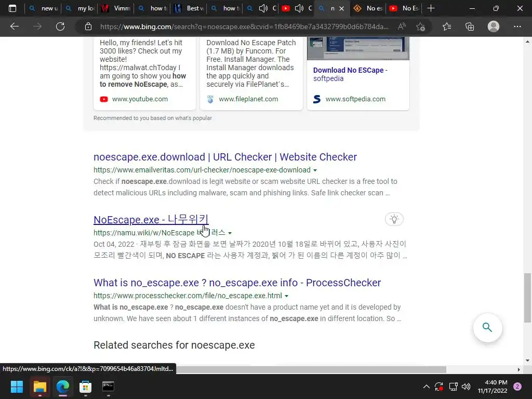This screenshot has height=399, width=532.
Task: Go back to the previous page
Action: coord(14,26)
